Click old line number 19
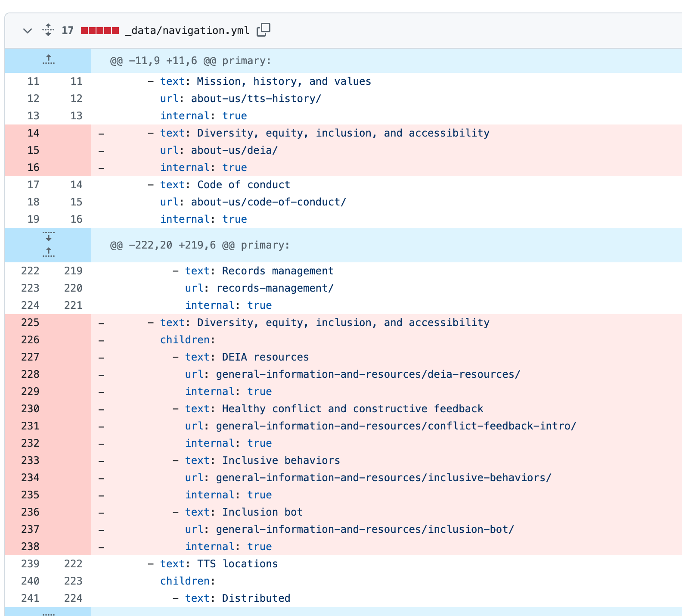 tap(33, 219)
